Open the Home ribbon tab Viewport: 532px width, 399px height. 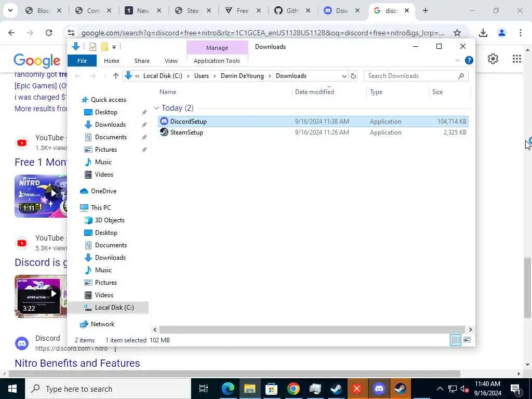(x=112, y=61)
